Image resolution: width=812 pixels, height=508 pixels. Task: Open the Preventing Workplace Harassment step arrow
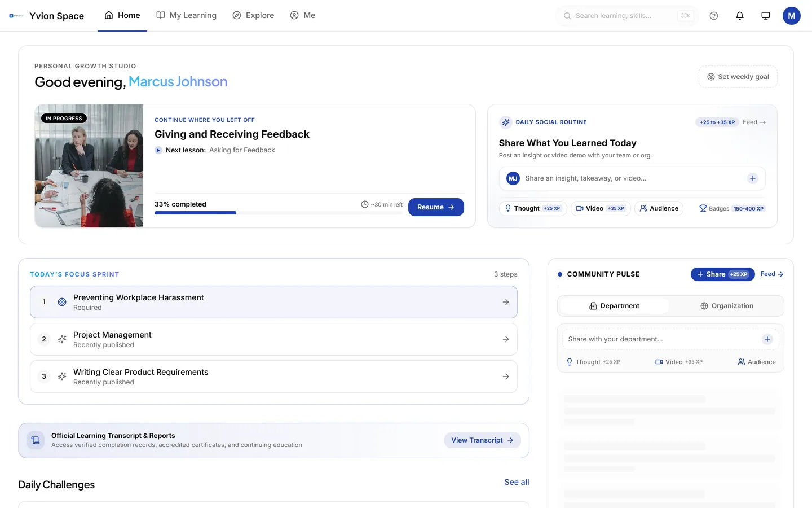(506, 302)
